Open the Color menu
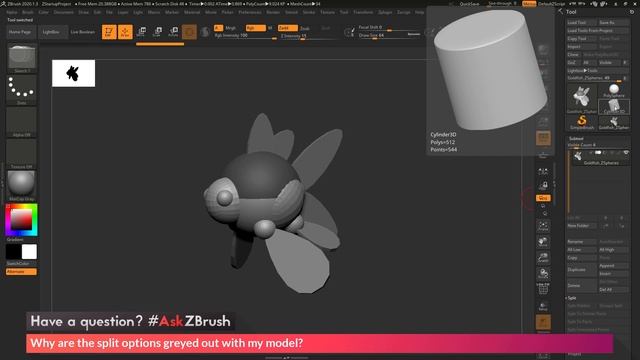Viewport: 640px width, 360px height. click(43, 12)
